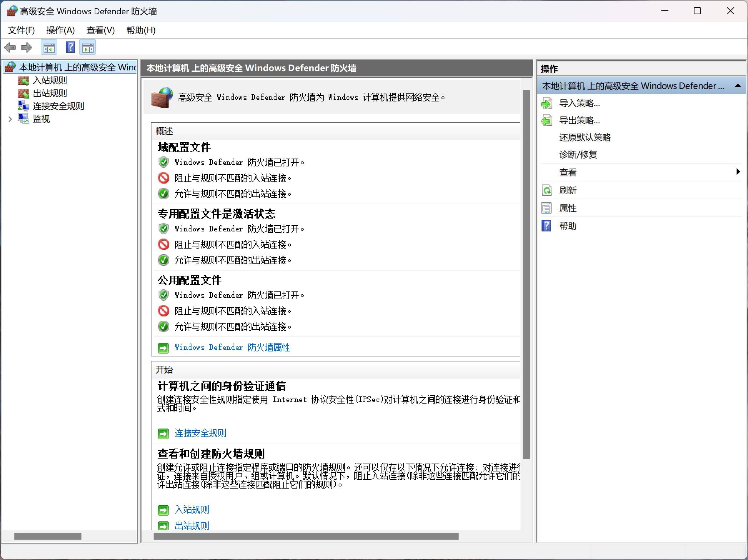Maximize the firewall window
Viewport: 748px width, 560px height.
pos(697,11)
